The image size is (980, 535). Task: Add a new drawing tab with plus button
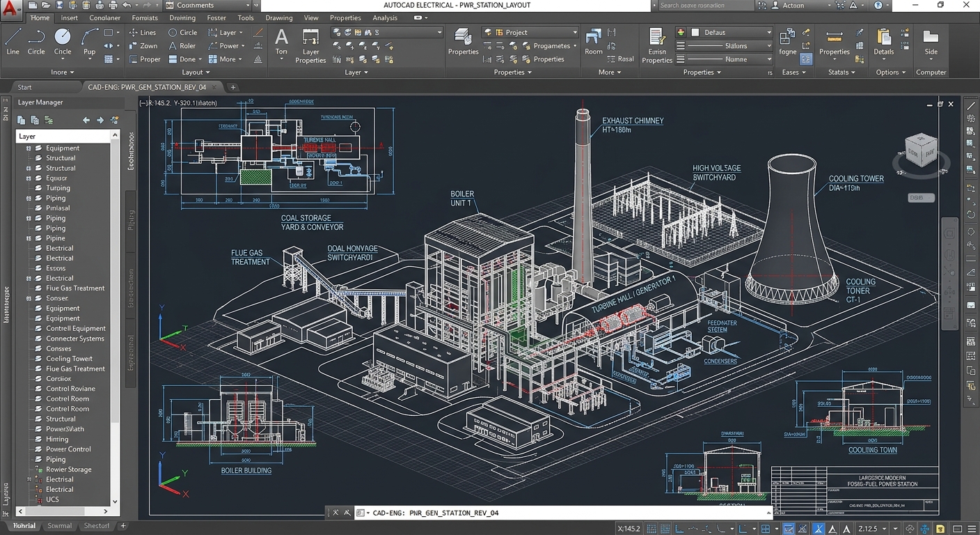(x=233, y=87)
